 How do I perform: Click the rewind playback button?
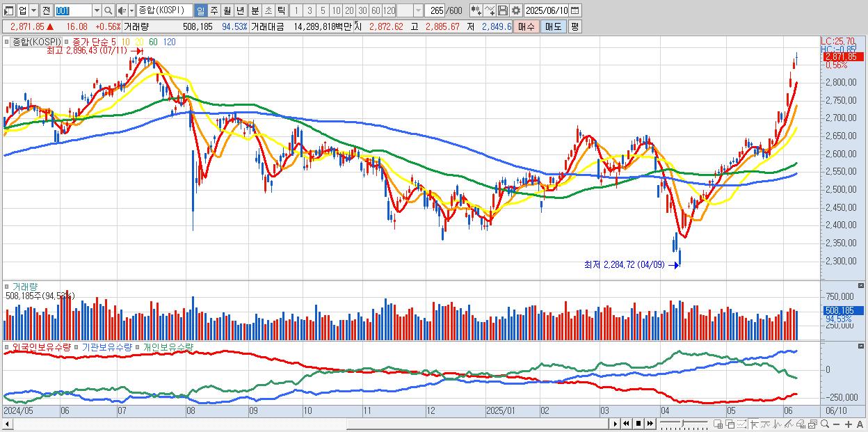tap(627, 423)
